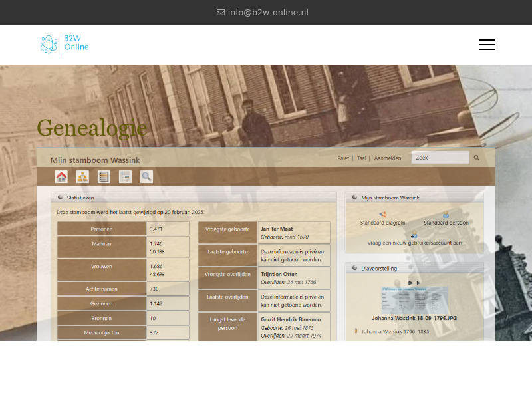Open the Lists icon in the toolbar
The height and width of the screenshot is (399, 532).
coord(104,177)
